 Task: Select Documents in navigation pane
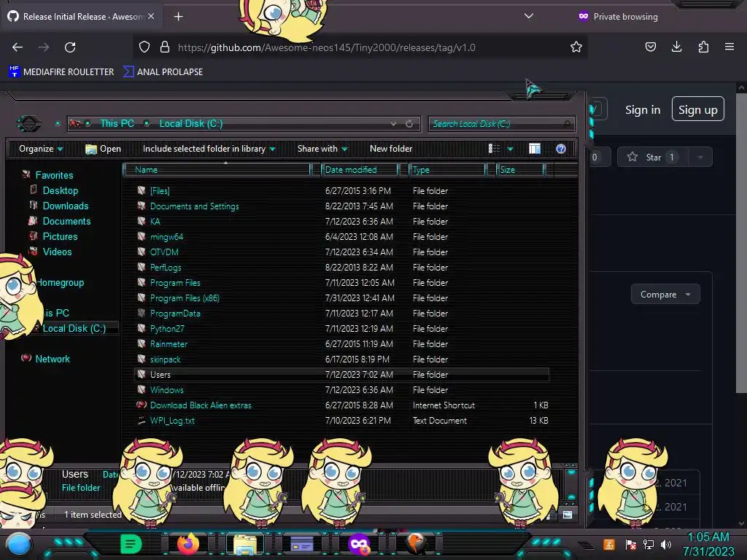point(66,221)
